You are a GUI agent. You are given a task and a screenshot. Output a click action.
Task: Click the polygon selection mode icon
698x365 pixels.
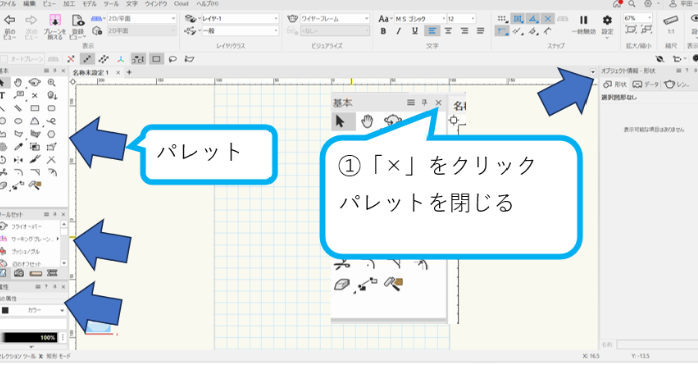189,59
